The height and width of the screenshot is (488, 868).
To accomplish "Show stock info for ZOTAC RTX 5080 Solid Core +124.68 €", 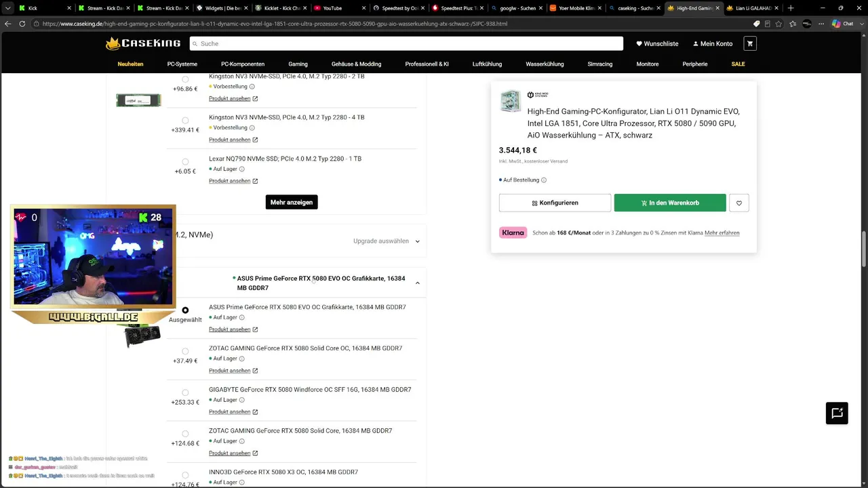I will (x=241, y=441).
